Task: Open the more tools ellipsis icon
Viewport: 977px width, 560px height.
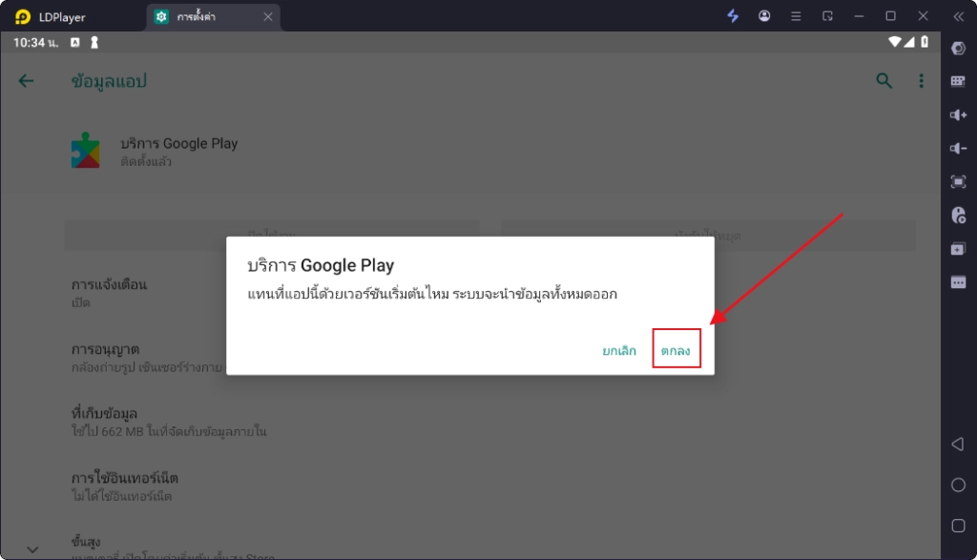Action: (x=958, y=282)
